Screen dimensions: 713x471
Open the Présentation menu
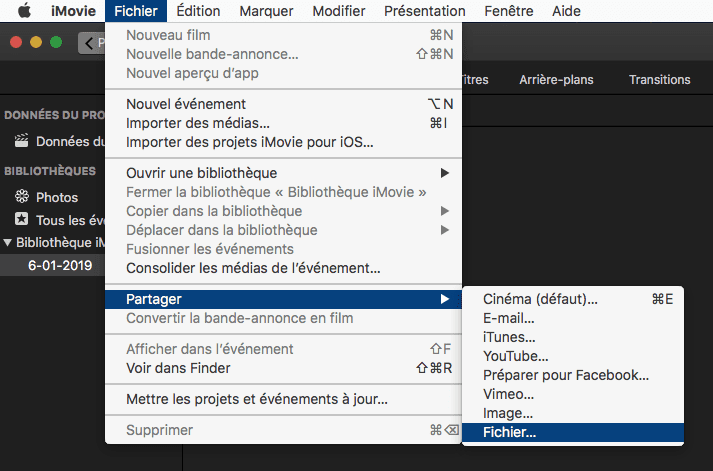pos(425,11)
